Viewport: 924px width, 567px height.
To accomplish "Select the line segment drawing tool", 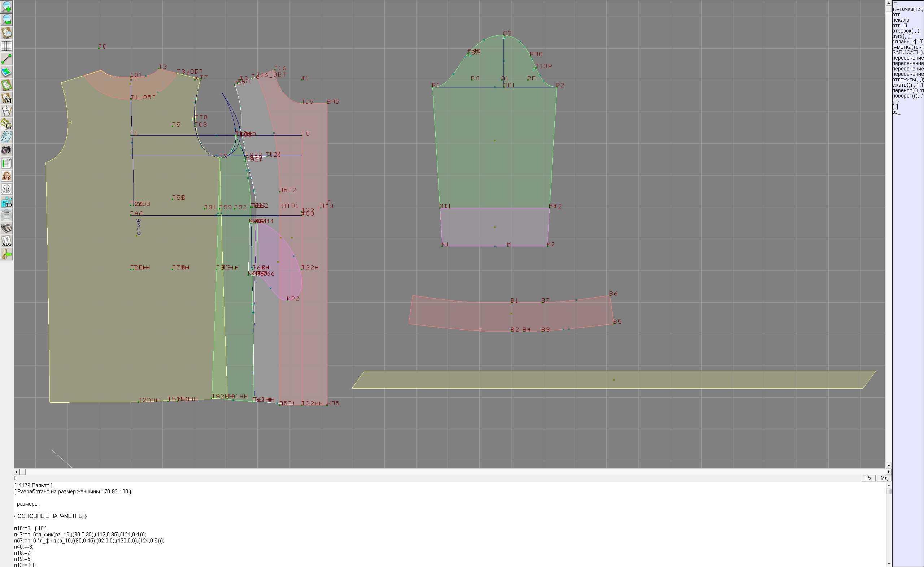I will tap(6, 59).
